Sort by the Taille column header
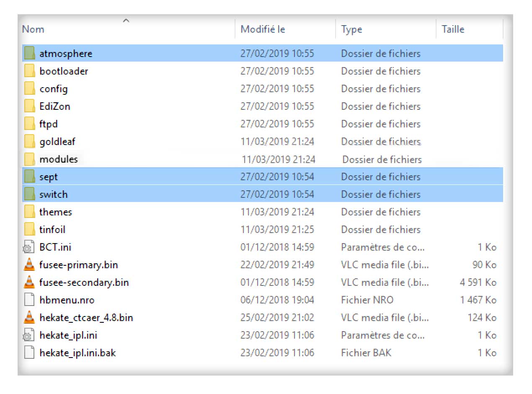 click(453, 29)
